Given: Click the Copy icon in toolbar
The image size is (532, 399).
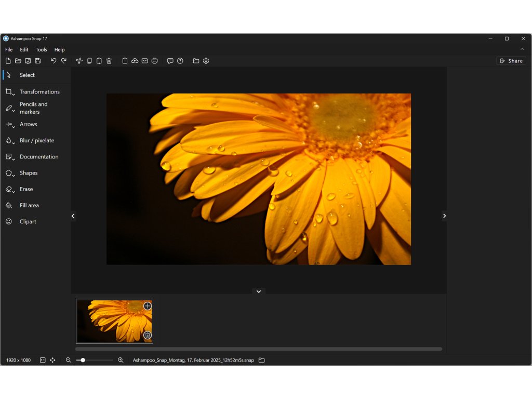Looking at the screenshot, I should click(x=89, y=61).
